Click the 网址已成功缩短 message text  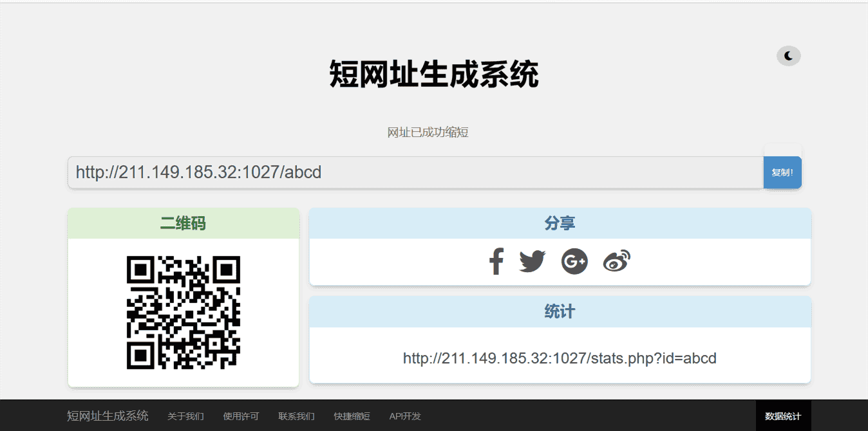point(428,133)
